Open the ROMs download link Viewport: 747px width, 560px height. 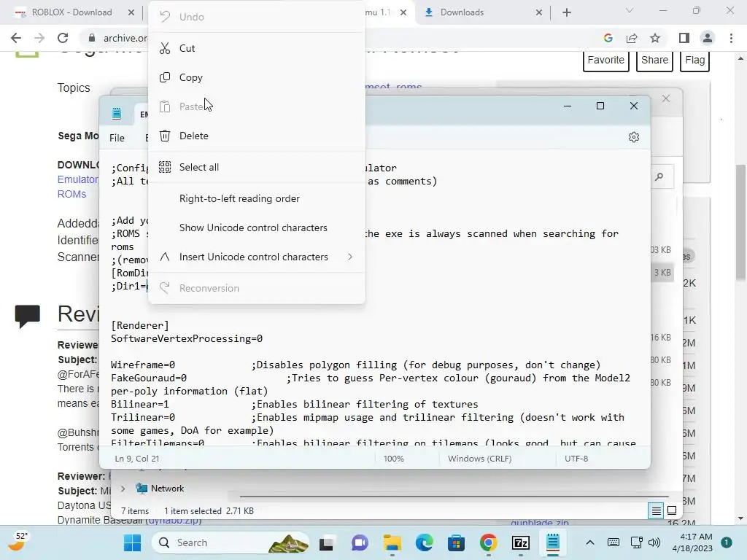pyautogui.click(x=72, y=194)
